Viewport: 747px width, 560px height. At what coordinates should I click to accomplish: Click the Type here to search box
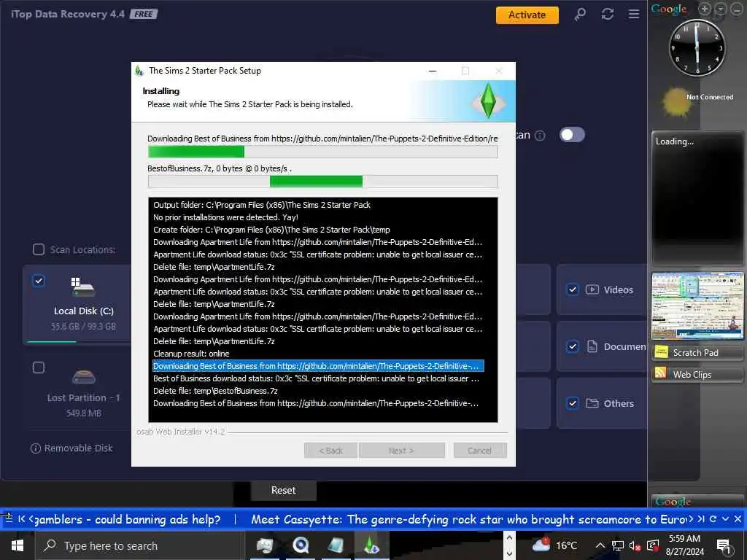tap(140, 545)
